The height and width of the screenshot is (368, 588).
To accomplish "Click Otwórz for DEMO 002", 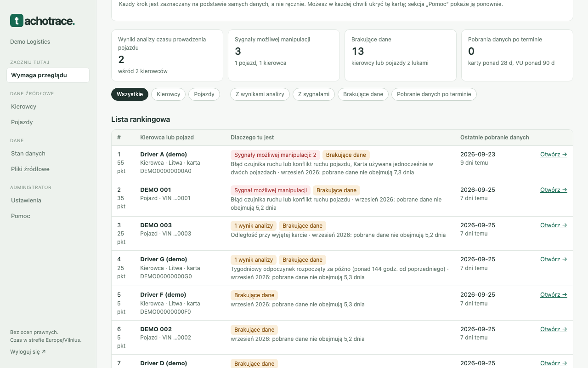I will pos(554,329).
